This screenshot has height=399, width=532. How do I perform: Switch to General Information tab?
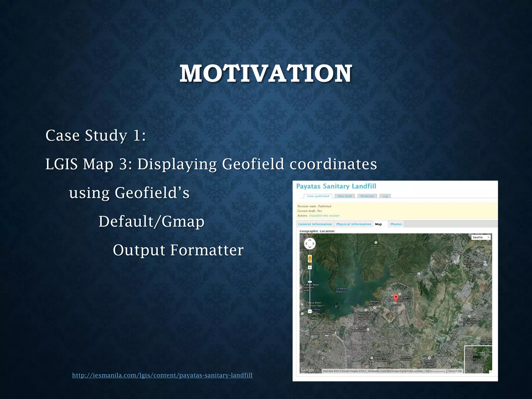click(315, 224)
